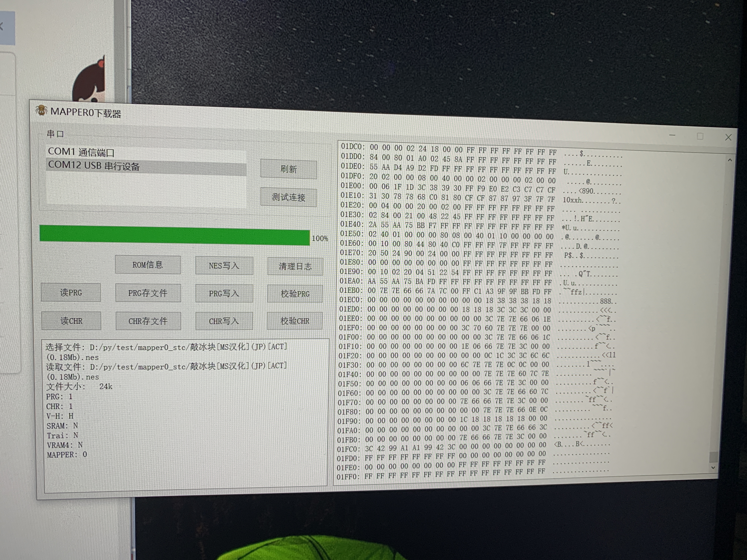Click the 刷新 refresh button
Screen dimensions: 747x560
[288, 169]
